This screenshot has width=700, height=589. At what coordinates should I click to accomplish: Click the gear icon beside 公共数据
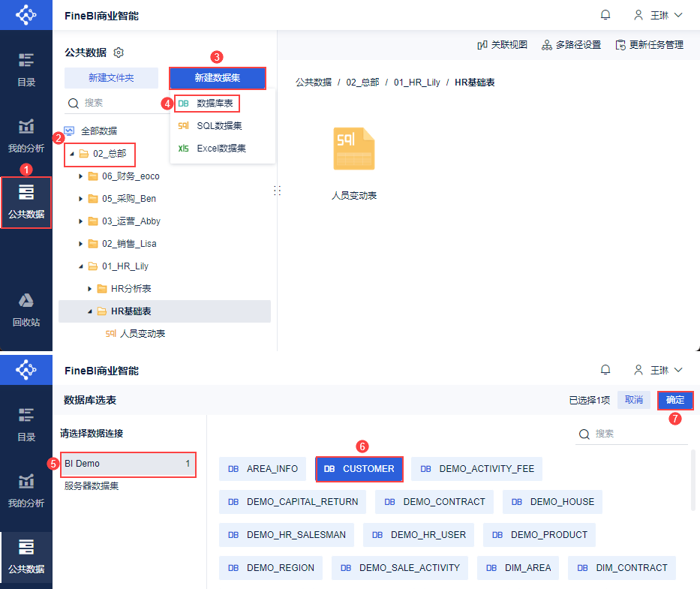tap(119, 53)
